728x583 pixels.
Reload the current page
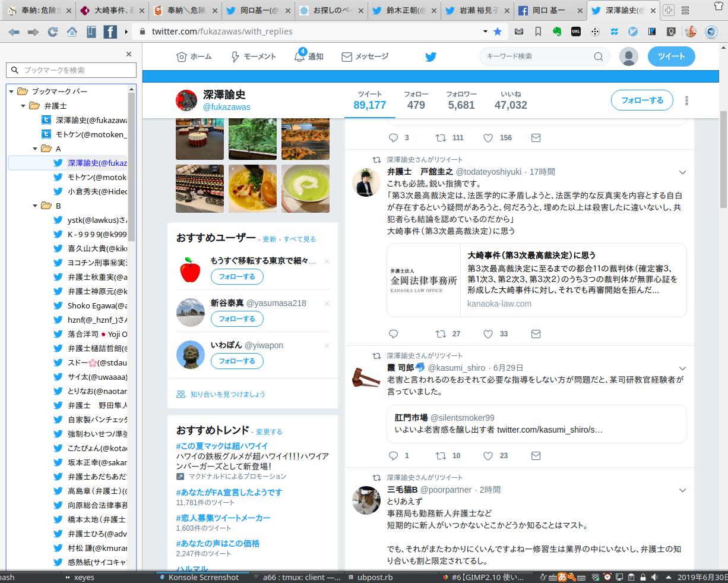52,31
